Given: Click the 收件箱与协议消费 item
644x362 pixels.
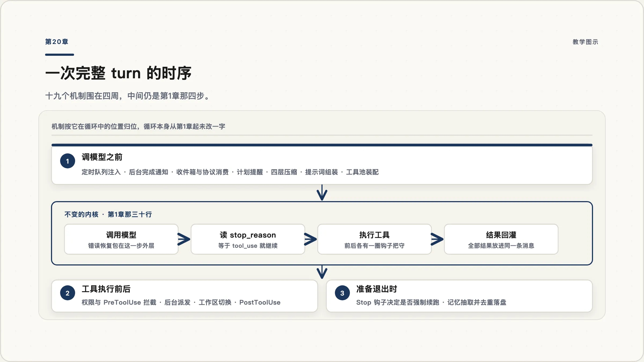Looking at the screenshot, I should 203,172.
